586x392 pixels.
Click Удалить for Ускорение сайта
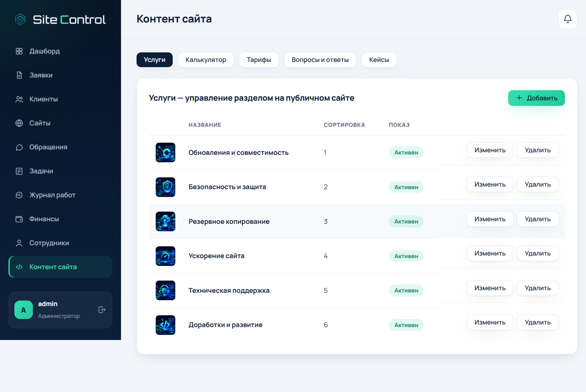tap(538, 253)
